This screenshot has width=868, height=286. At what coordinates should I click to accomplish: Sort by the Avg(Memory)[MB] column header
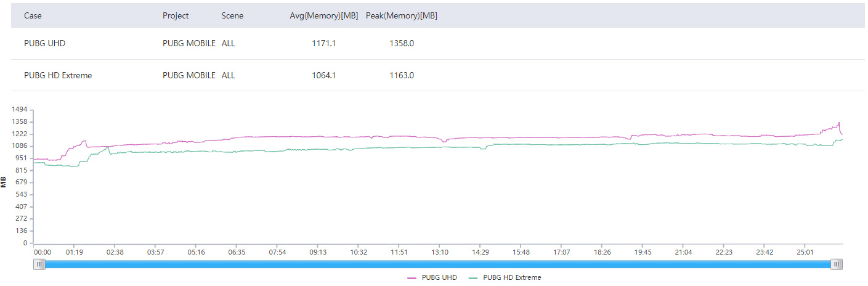point(324,16)
